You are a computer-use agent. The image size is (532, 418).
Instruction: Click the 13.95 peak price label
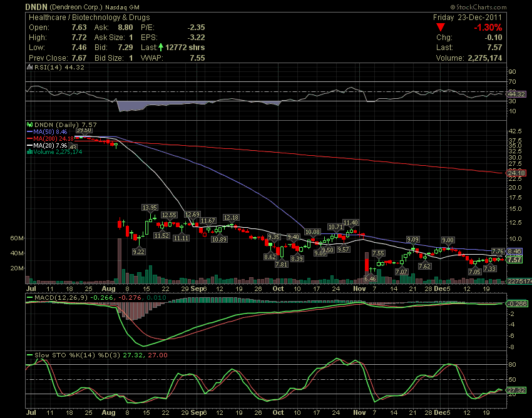(x=150, y=208)
